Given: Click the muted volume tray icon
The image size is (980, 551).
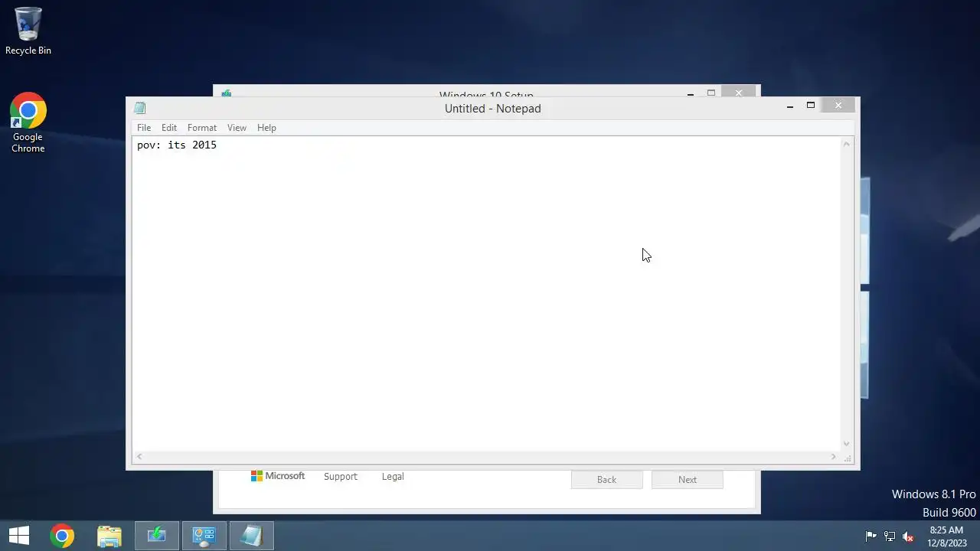Looking at the screenshot, I should [x=909, y=536].
